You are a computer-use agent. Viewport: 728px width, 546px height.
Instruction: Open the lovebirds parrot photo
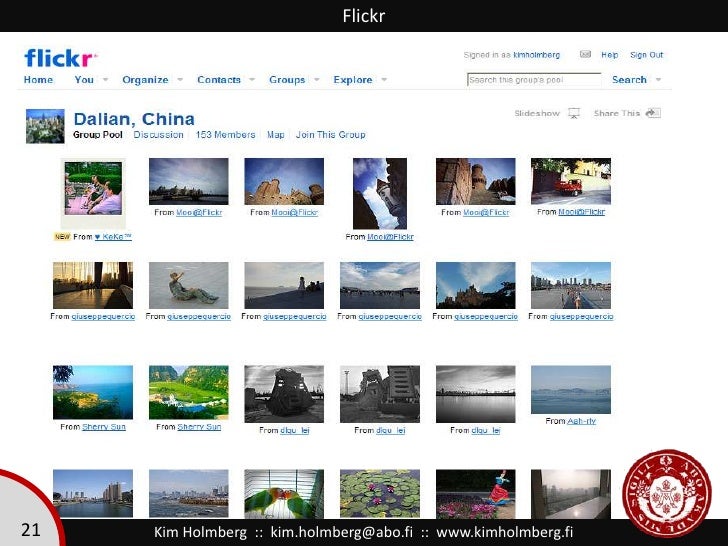[x=284, y=494]
